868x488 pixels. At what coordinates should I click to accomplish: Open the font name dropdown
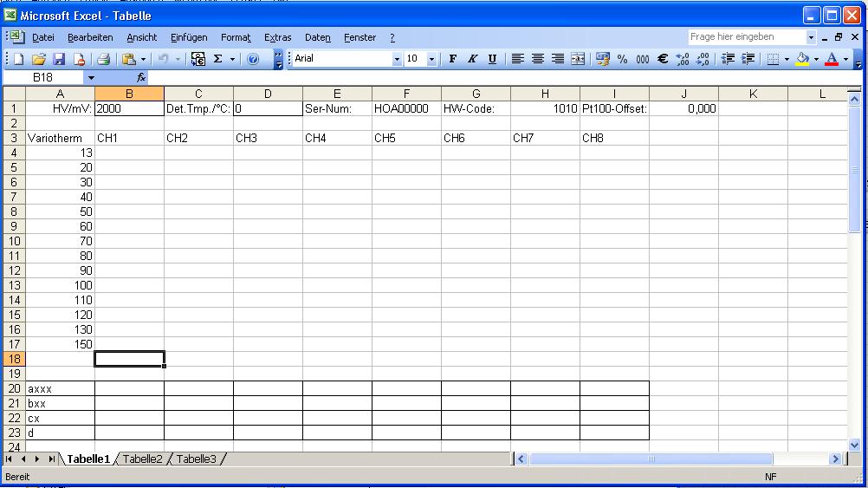pyautogui.click(x=397, y=59)
